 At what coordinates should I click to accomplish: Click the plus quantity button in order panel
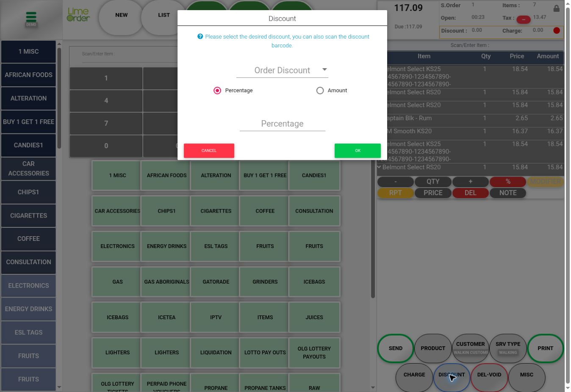click(470, 182)
